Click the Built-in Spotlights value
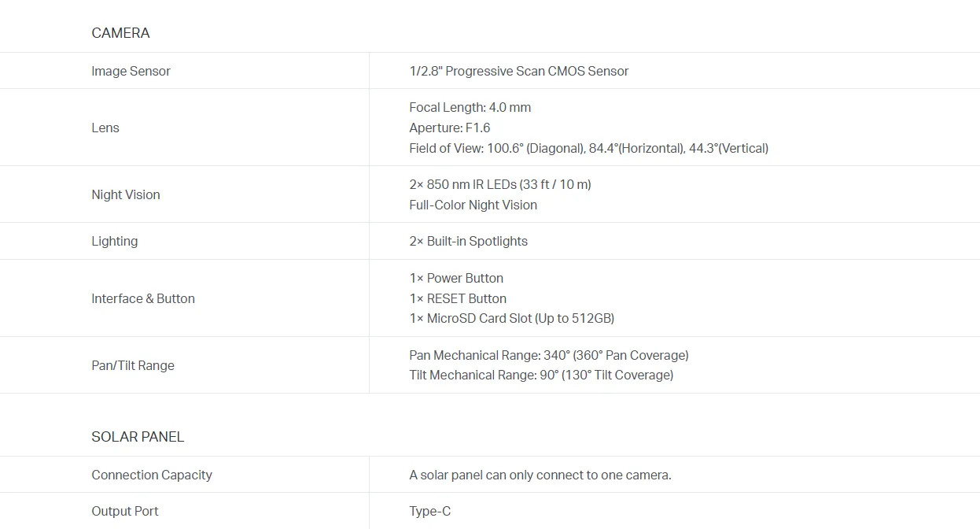Viewport: 980px width, 529px height. click(x=468, y=241)
